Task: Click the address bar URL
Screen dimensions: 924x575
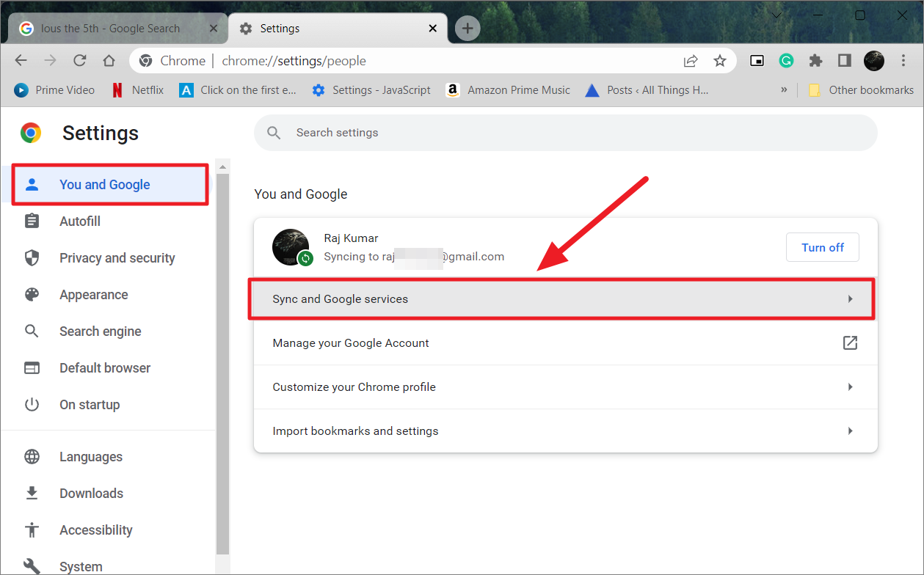Action: (x=294, y=61)
